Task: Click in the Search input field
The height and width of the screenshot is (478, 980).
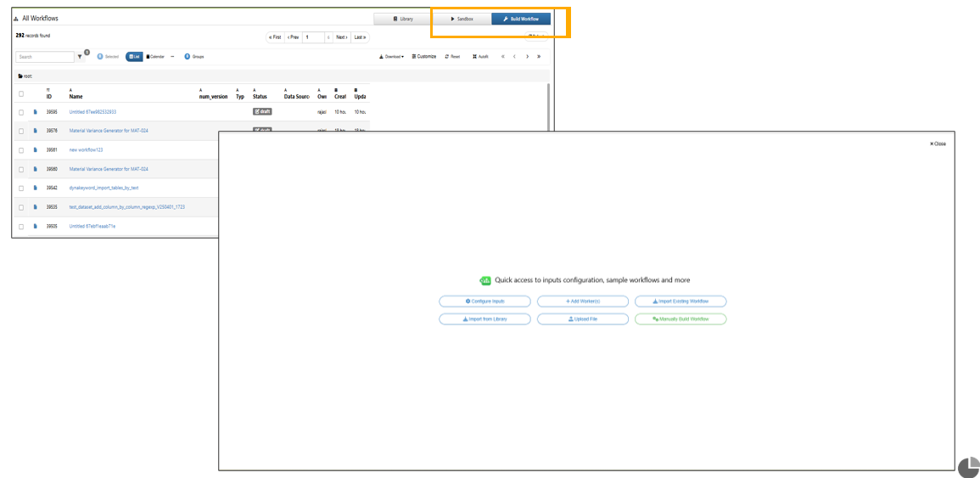Action: (45, 57)
